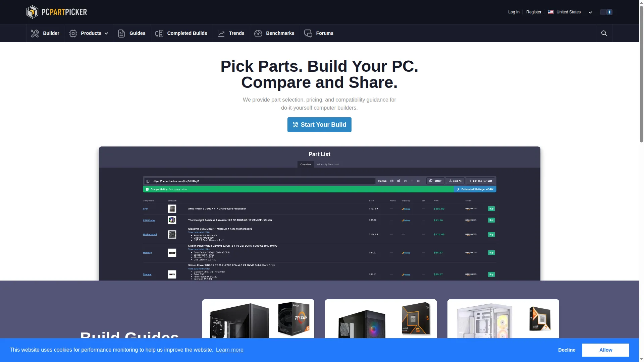Click the amazon.com logo in the CPU row
Screen dimensions: 644x362
coord(471,209)
